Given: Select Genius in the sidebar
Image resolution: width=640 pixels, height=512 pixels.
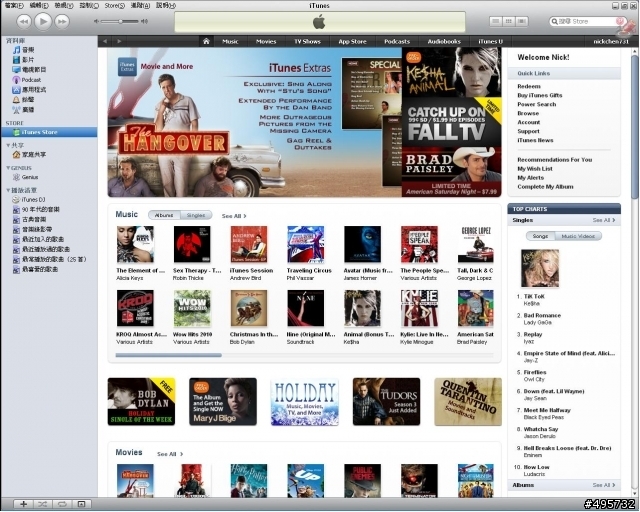Looking at the screenshot, I should tap(30, 177).
